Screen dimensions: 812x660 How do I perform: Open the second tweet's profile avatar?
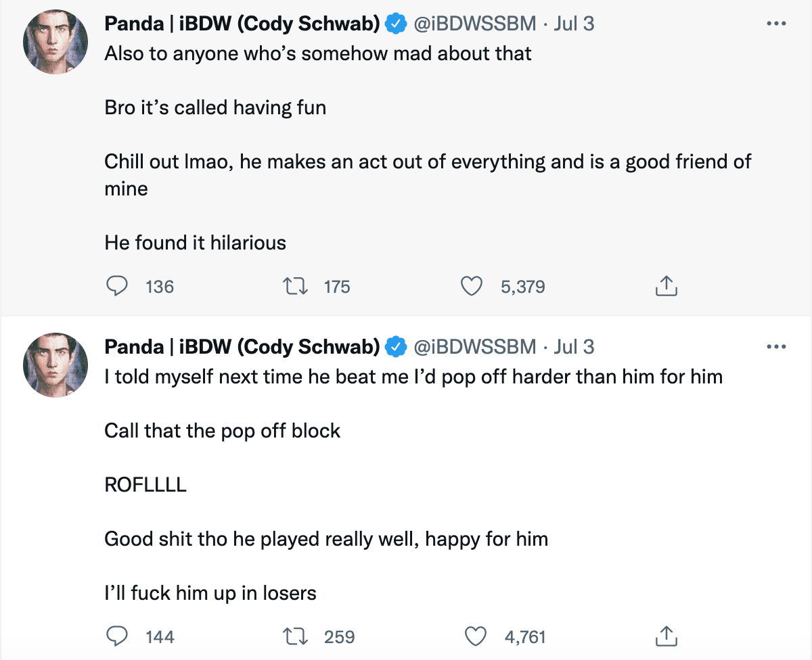55,365
